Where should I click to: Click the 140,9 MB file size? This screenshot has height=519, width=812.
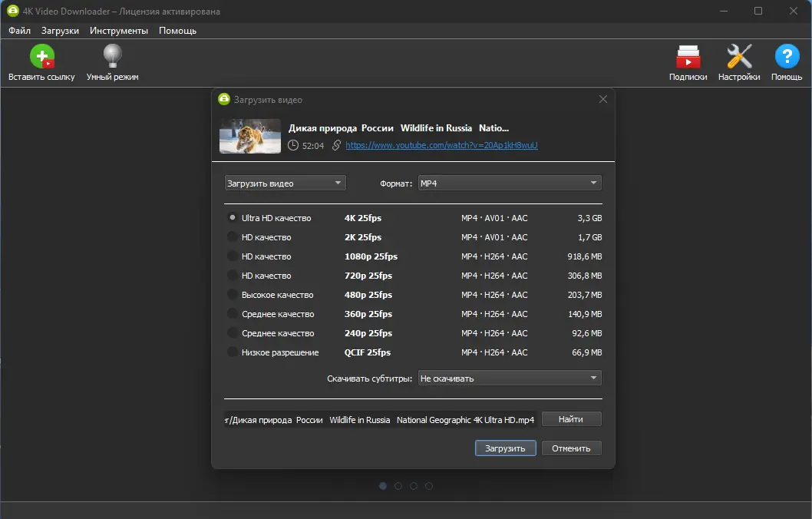(585, 314)
